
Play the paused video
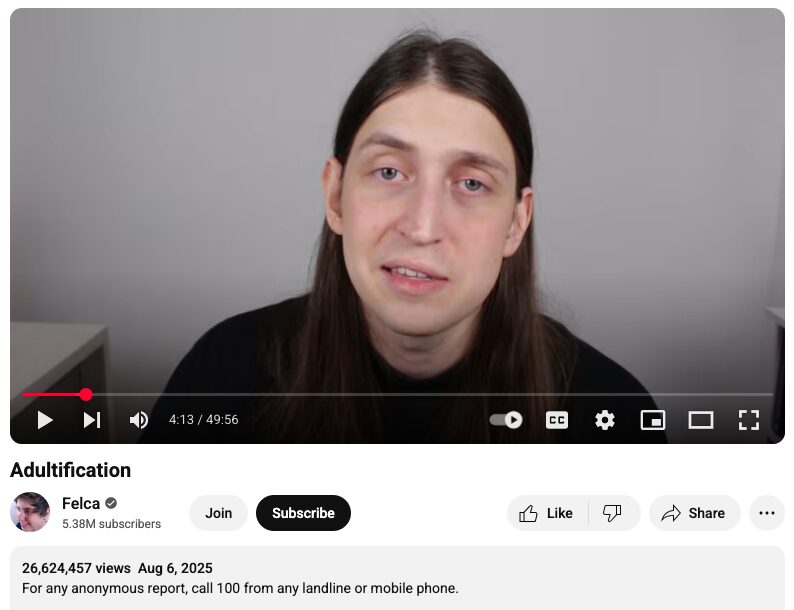point(45,420)
